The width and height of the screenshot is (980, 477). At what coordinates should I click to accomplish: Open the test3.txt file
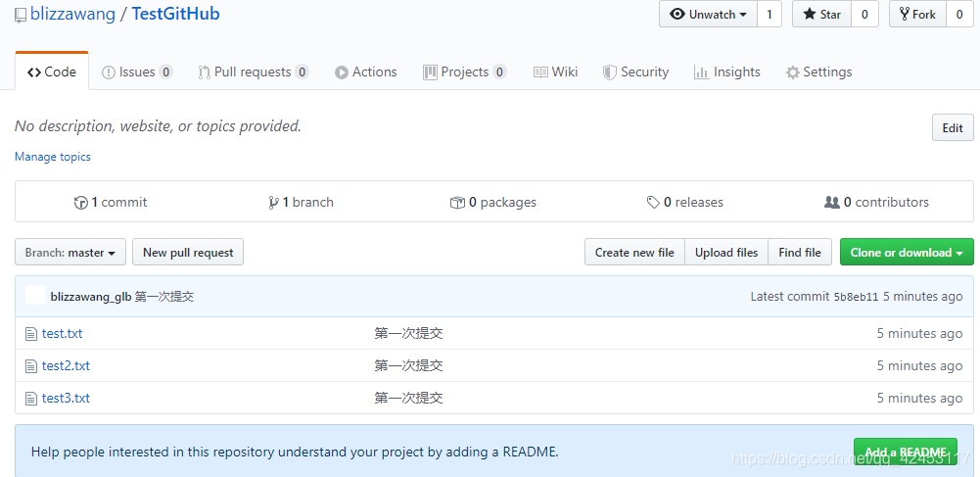66,399
